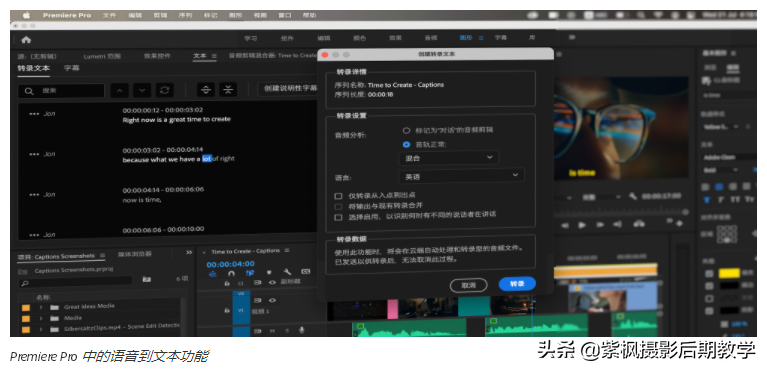
Task: Step back one frame in Program monitor
Action: [565, 225]
